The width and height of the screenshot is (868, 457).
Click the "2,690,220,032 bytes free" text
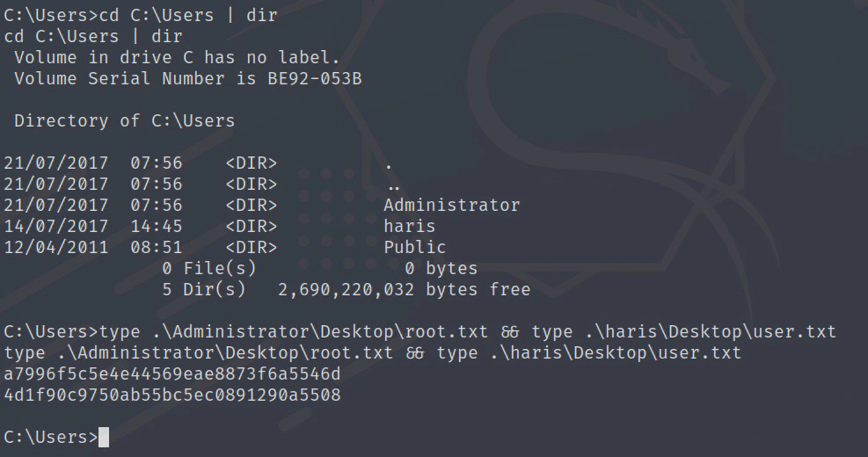click(x=404, y=289)
